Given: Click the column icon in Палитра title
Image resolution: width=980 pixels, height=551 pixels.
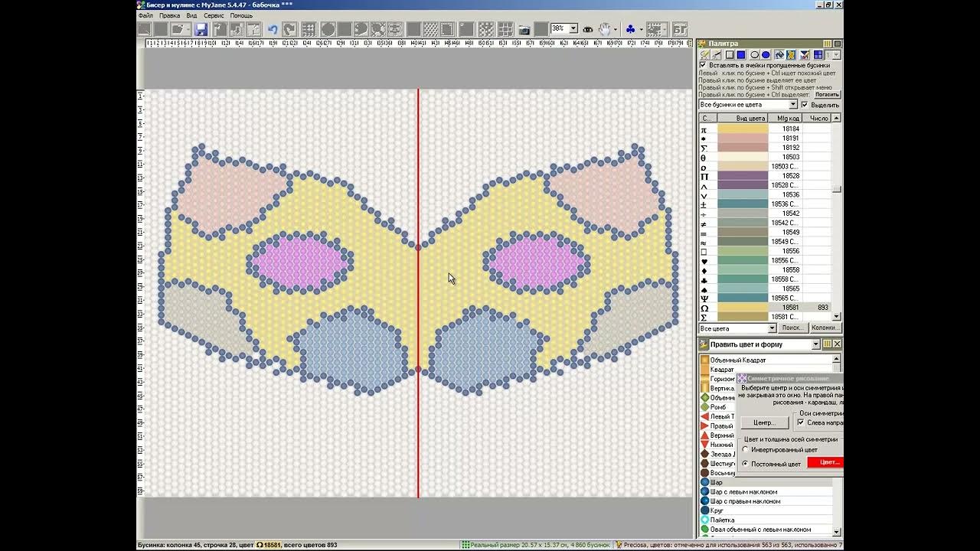Looking at the screenshot, I should [827, 44].
